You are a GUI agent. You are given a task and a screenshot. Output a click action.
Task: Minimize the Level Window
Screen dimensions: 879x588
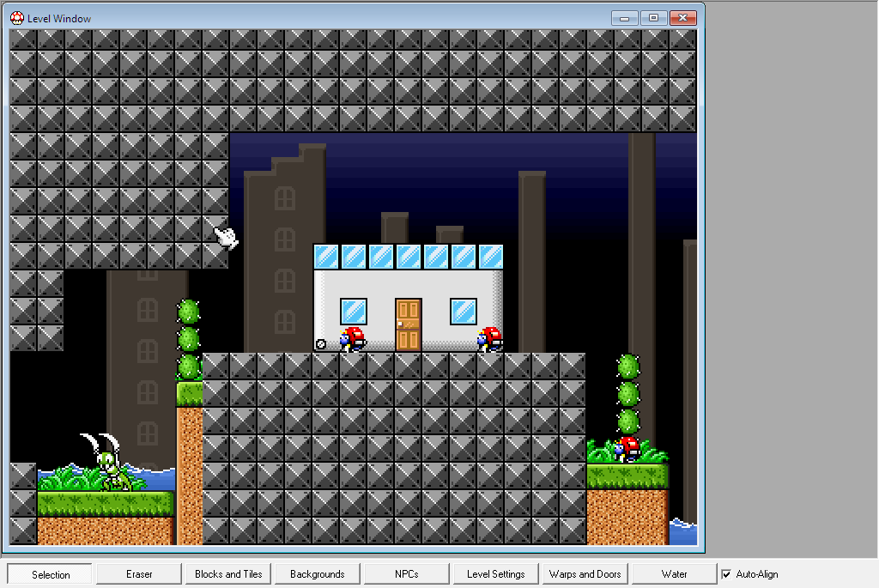pos(624,18)
